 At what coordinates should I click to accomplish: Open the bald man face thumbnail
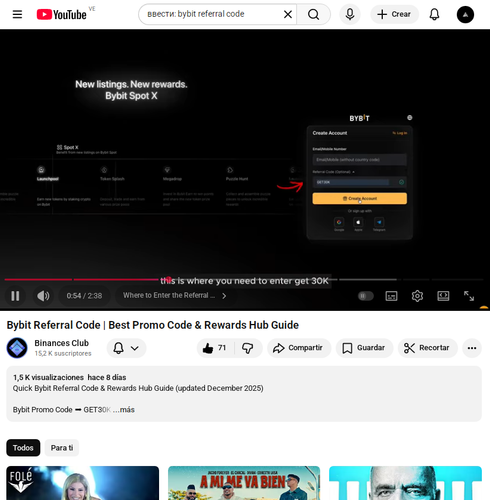405,483
